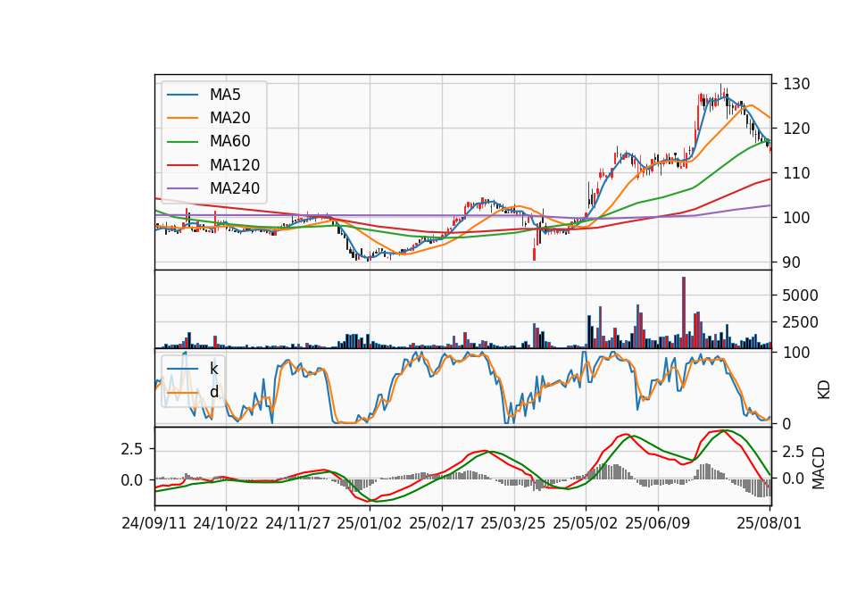This screenshot has height=616, width=857.
Task: Click the MACD axis title
Action: tap(819, 469)
